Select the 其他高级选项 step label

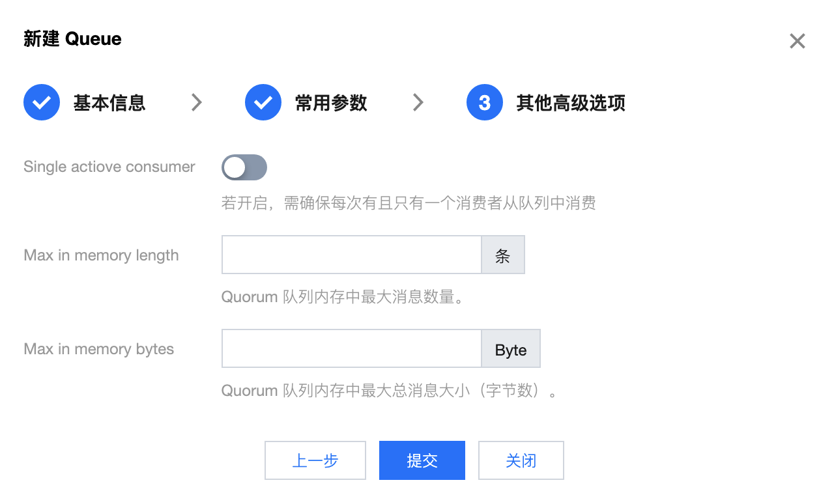click(x=571, y=103)
